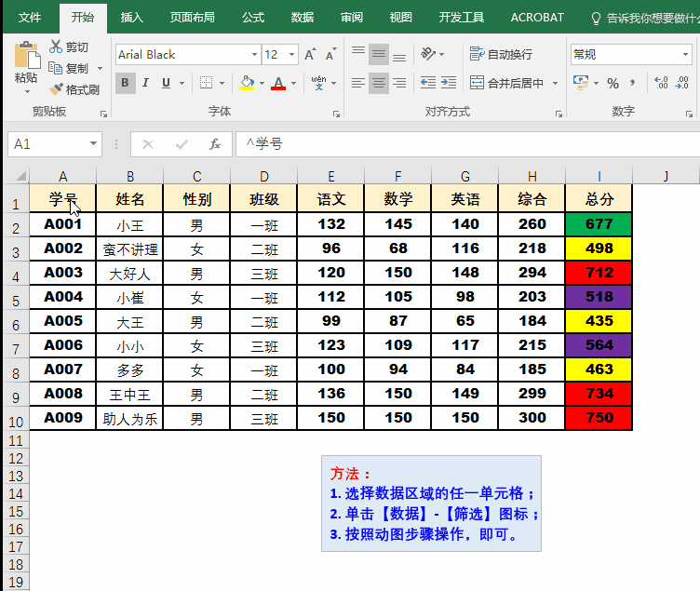Switch to the 数据 (Data) tab

point(302,17)
